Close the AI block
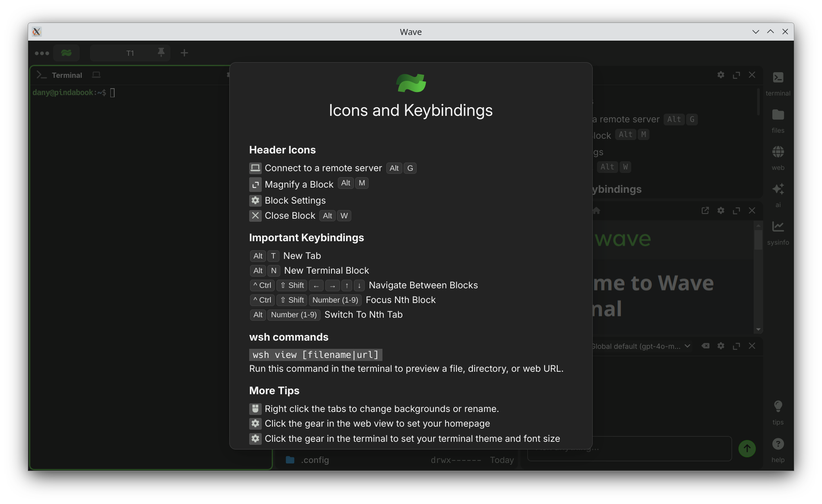Screen dimensions: 822x504 [752, 346]
